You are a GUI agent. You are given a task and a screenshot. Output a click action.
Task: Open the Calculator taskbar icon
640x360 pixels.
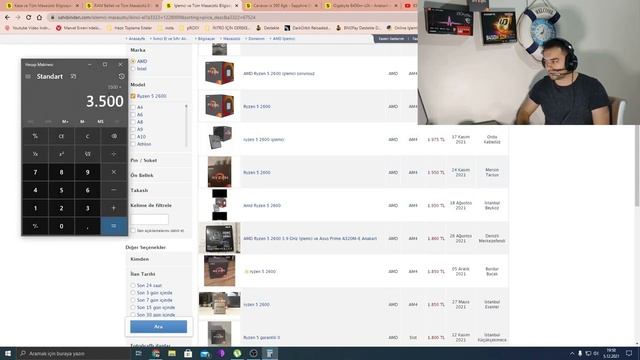[270, 353]
